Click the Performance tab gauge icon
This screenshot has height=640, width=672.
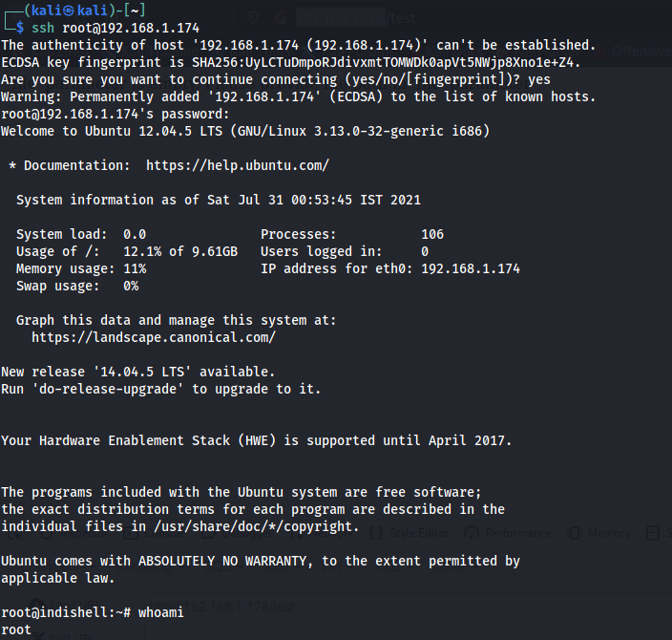[472, 533]
